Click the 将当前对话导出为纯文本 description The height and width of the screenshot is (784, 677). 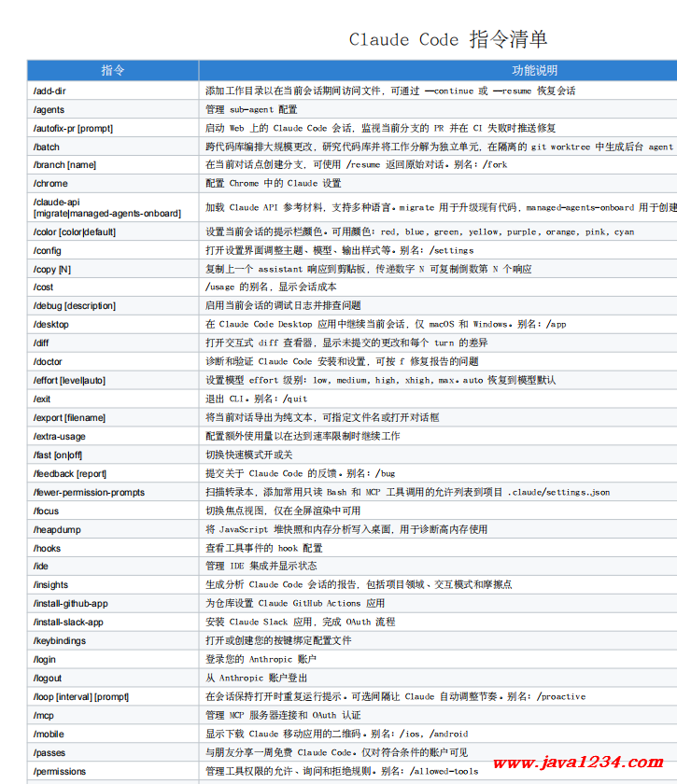[322, 417]
